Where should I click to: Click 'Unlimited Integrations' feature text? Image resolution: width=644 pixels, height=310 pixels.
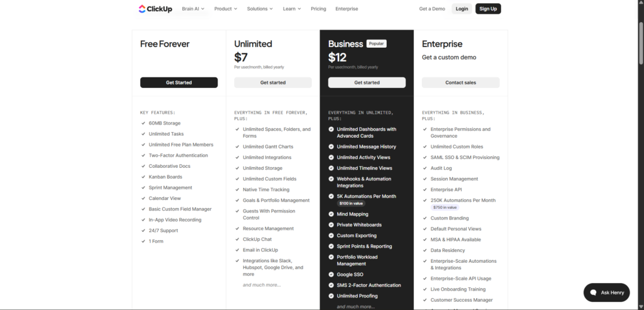pos(267,157)
